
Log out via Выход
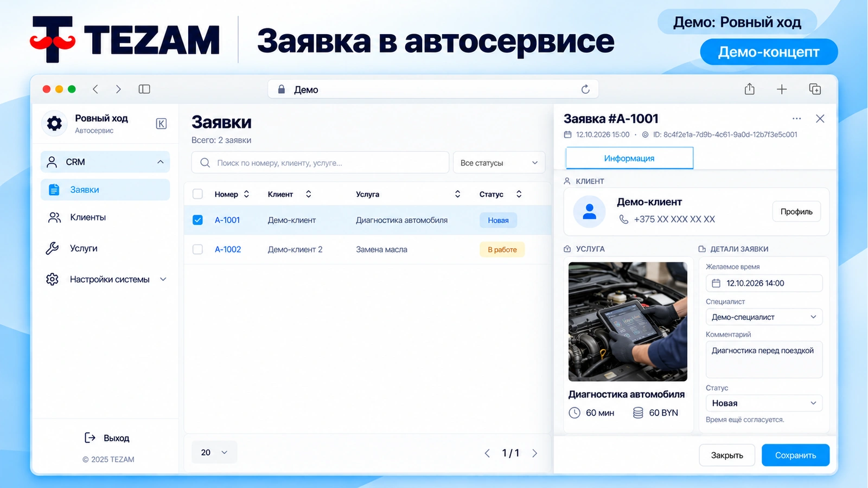coord(107,438)
